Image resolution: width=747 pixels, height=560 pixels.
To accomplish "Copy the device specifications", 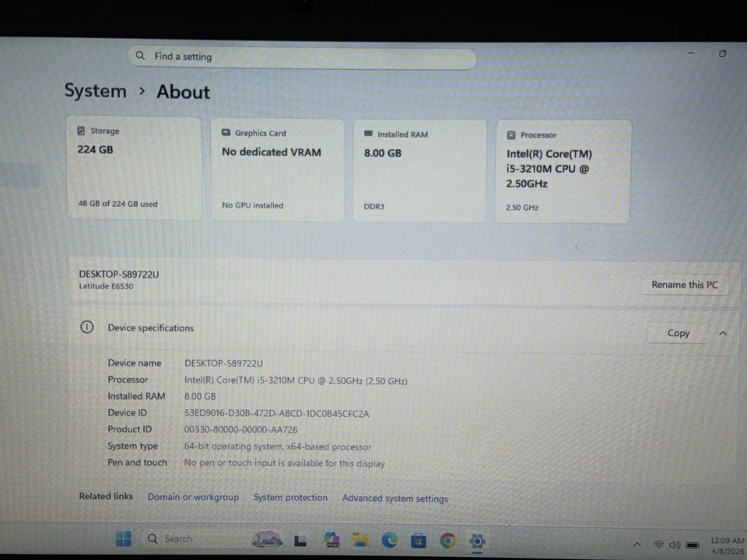I will [678, 333].
